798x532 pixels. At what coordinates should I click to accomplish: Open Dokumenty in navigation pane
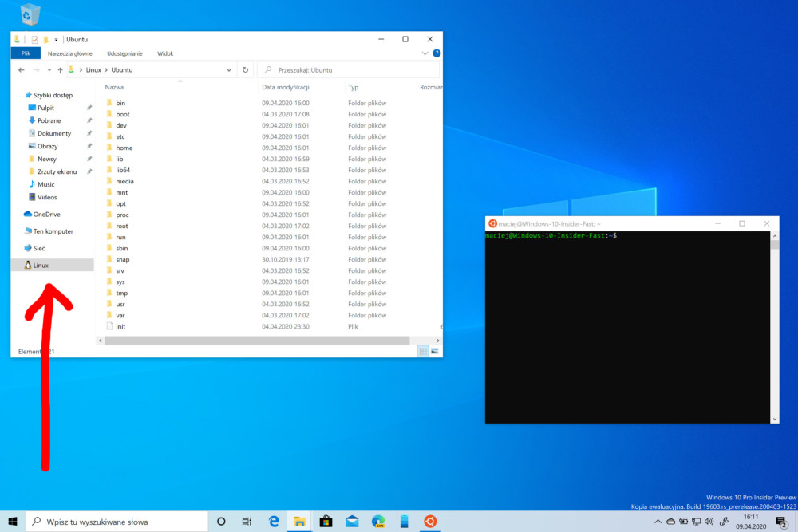click(x=54, y=133)
